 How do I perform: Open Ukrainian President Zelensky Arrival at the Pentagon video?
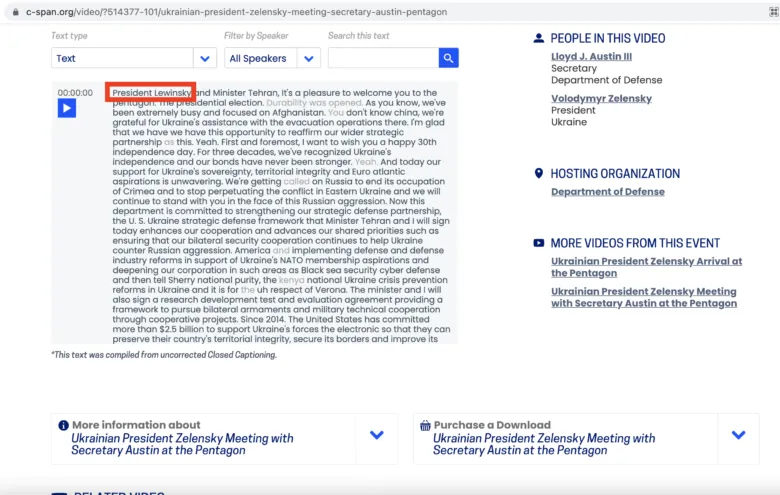647,267
